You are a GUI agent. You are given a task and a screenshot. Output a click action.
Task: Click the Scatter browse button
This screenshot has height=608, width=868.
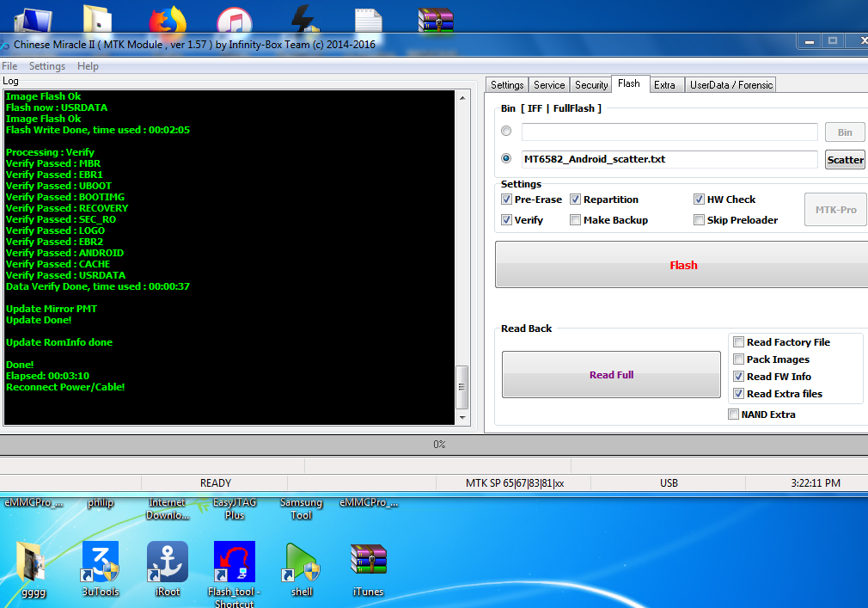point(845,159)
